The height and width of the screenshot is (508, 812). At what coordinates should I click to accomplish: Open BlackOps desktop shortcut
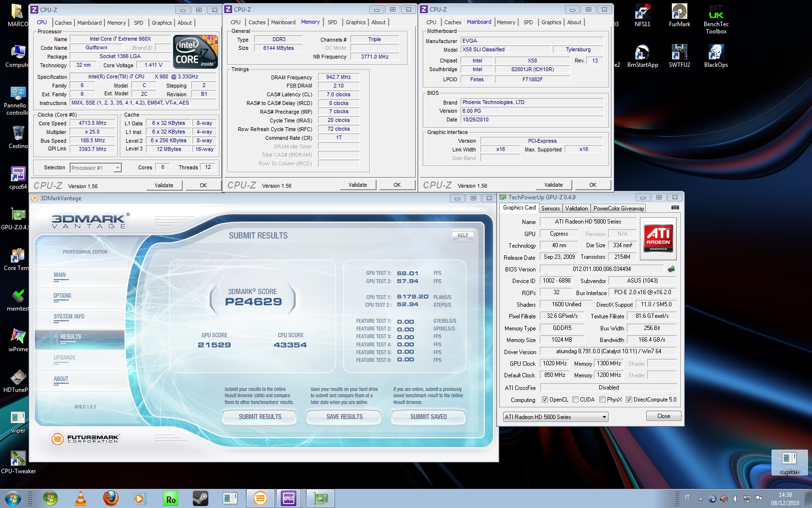(716, 56)
